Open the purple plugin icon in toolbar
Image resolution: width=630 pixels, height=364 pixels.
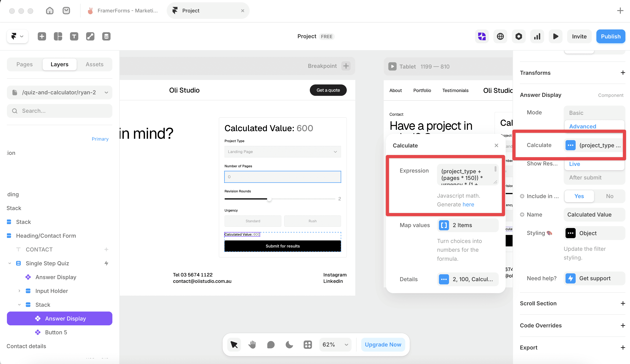click(482, 37)
